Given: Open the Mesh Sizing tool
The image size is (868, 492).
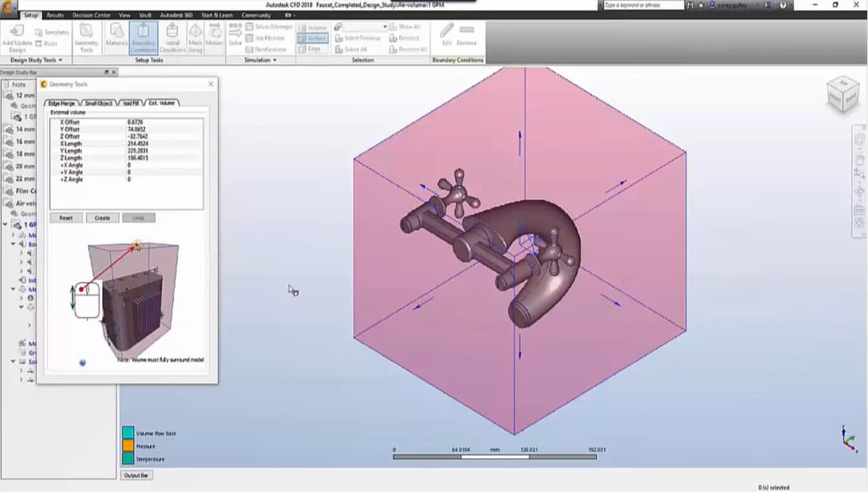Looking at the screenshot, I should [x=195, y=36].
